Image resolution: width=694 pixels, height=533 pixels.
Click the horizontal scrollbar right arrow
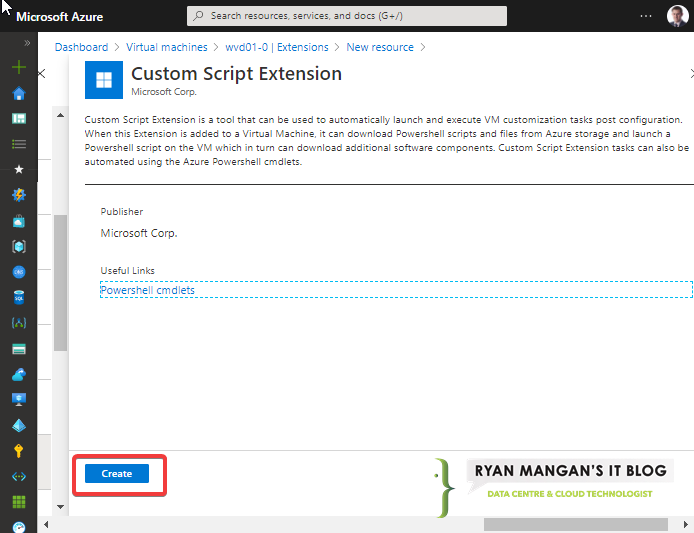pyautogui.click(x=686, y=525)
